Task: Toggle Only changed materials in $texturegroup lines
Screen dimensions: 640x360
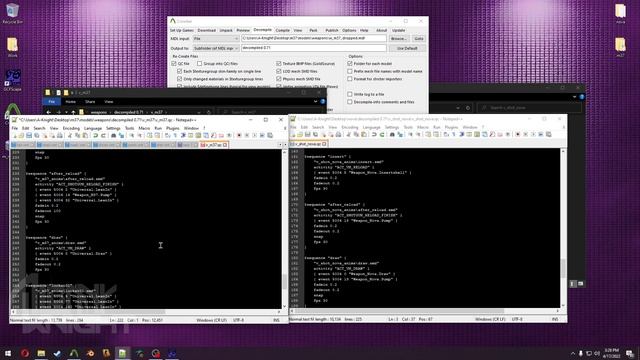Action: coord(180,79)
